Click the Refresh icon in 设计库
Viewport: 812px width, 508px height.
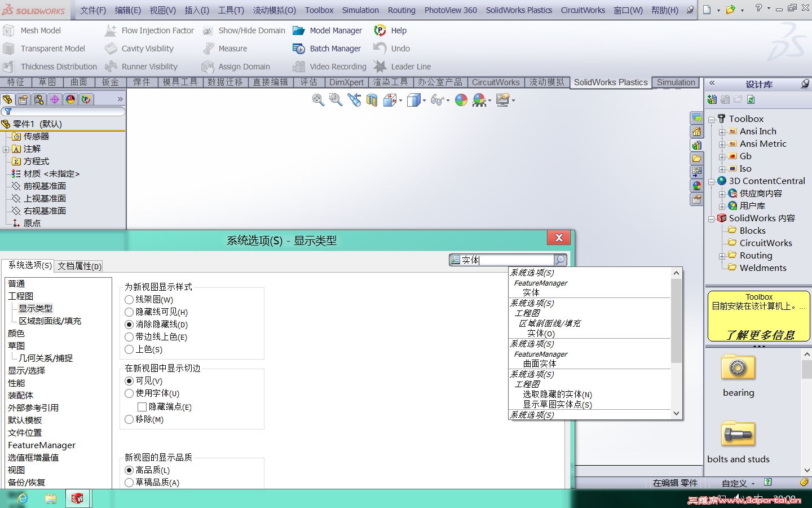(751, 100)
